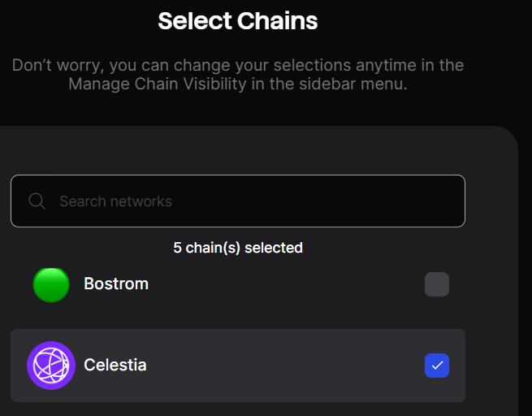Click the Bostrom chain name label
Image resolution: width=532 pixels, height=416 pixels.
[x=116, y=284]
